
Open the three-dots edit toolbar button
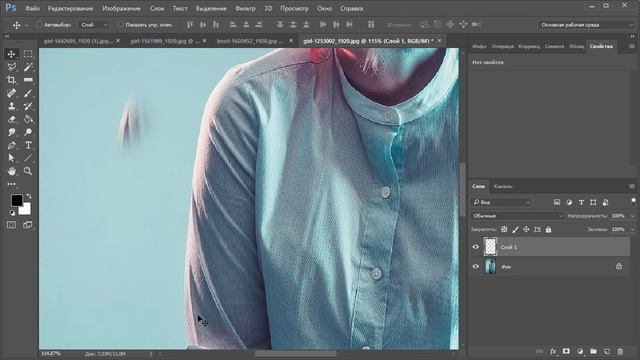point(11,184)
